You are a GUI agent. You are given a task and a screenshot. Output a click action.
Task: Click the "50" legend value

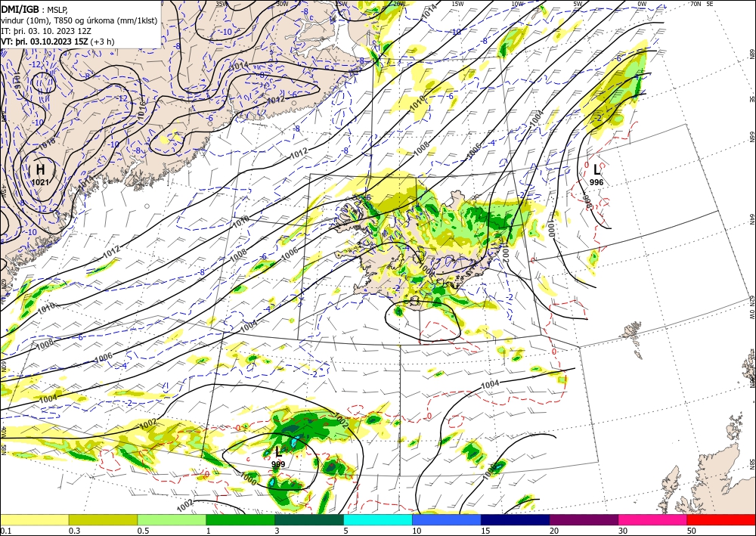tap(692, 531)
